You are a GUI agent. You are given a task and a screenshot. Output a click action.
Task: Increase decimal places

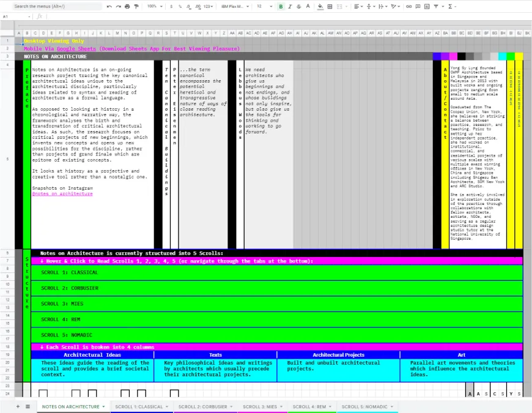[x=198, y=7]
